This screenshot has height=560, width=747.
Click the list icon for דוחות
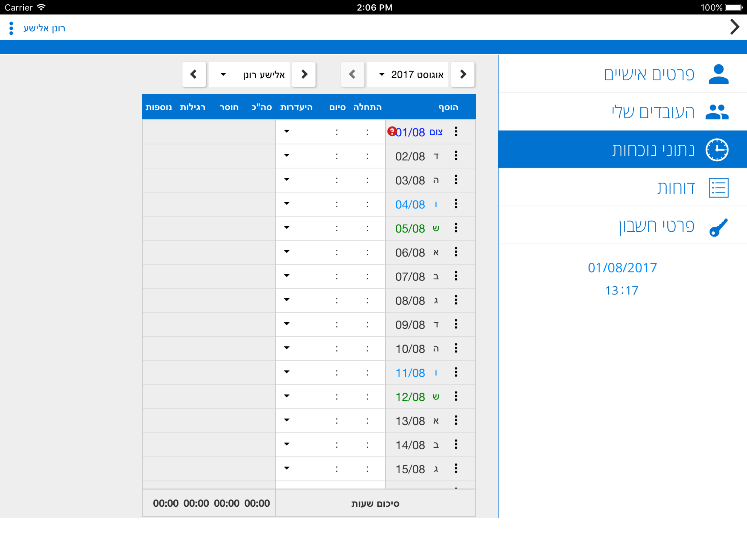(x=718, y=188)
